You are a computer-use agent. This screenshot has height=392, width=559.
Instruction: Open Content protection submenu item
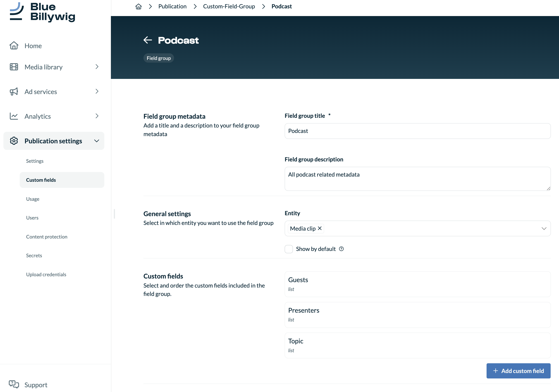click(47, 237)
